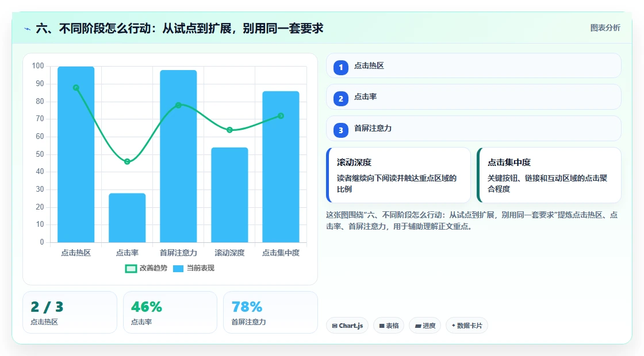
Task: Open the 点击热区 list item
Action: 474,65
